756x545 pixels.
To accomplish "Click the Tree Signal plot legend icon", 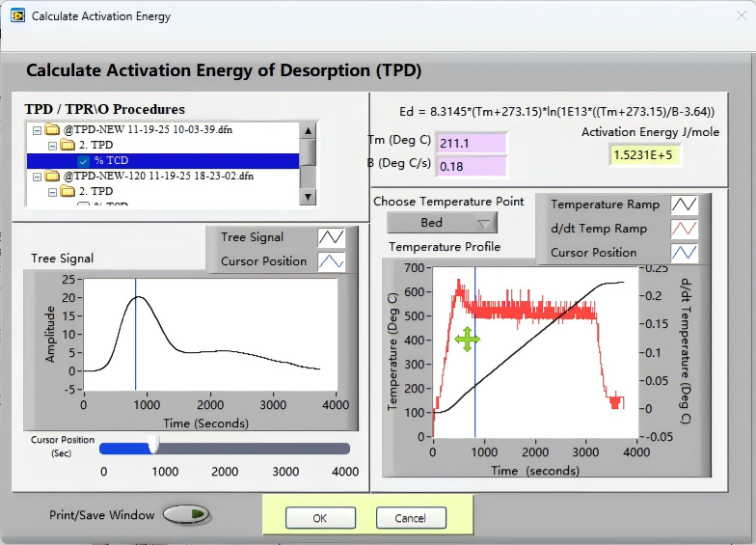I will 331,237.
